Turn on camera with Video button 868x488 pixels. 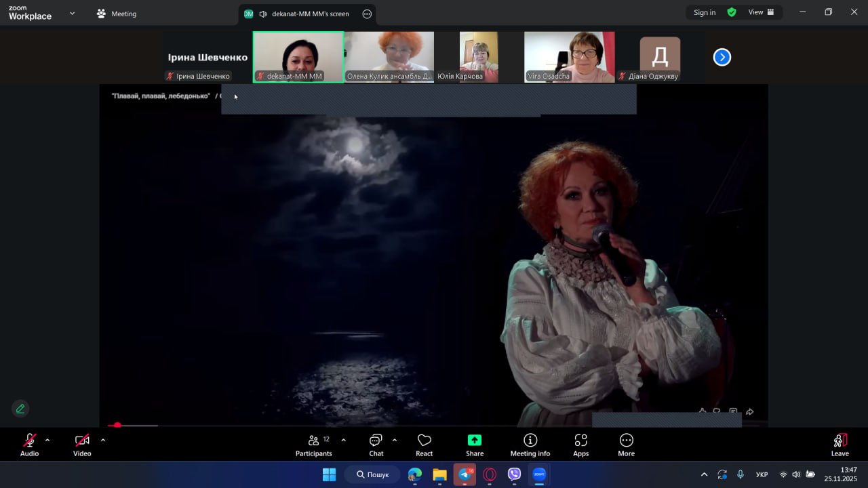(82, 445)
